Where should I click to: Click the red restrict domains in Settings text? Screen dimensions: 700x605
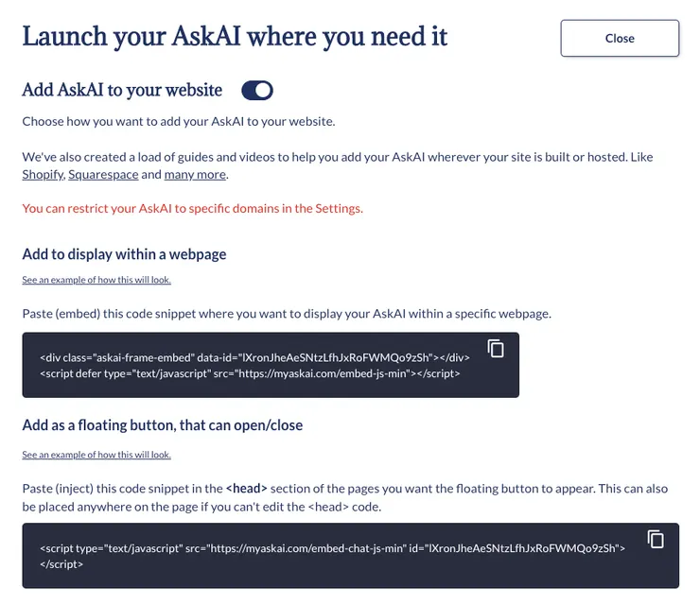click(x=192, y=208)
